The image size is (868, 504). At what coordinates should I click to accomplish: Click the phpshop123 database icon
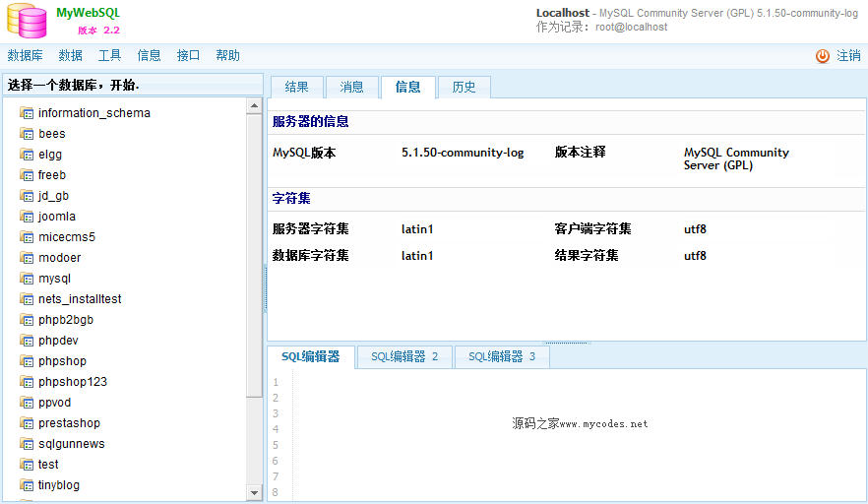(x=27, y=382)
